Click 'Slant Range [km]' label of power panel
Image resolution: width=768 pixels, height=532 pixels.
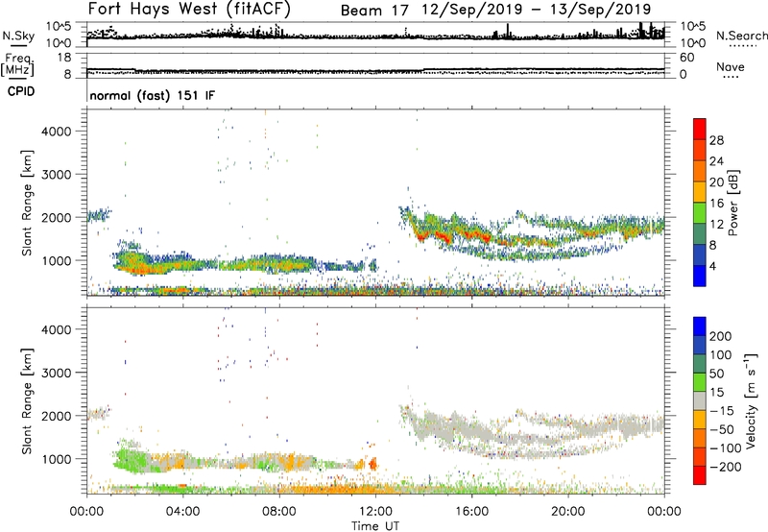(27, 203)
